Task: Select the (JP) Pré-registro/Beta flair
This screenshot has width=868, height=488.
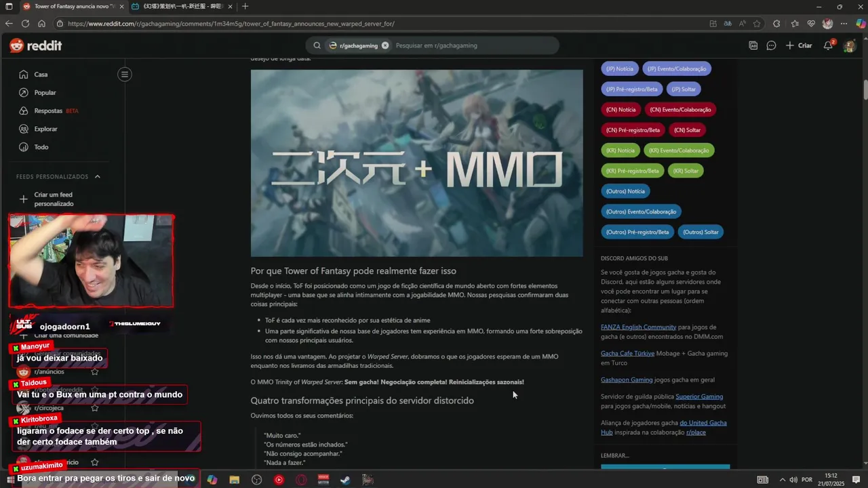Action: point(631,89)
